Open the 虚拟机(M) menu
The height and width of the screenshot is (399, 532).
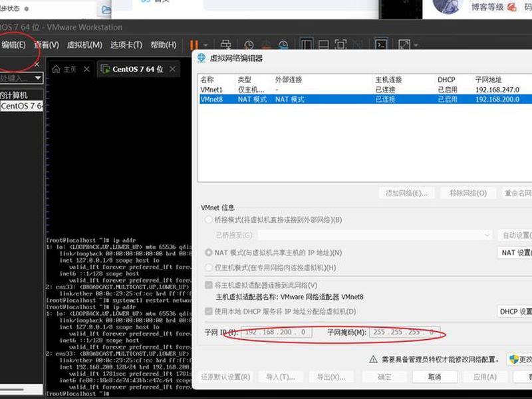tap(84, 45)
